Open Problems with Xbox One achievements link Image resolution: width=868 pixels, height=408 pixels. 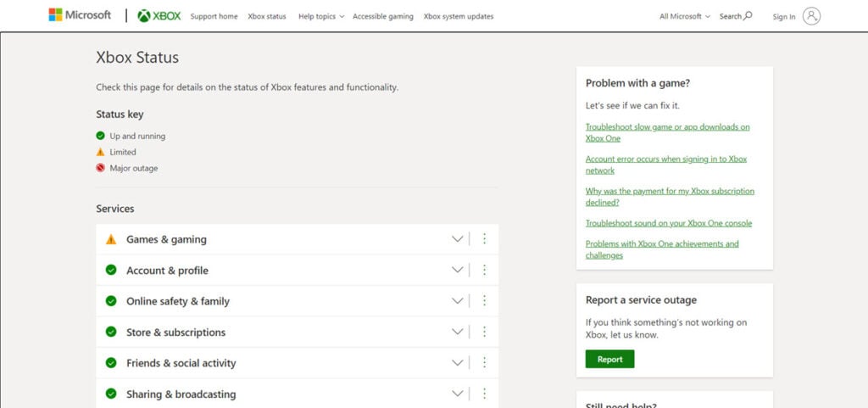[x=662, y=249]
